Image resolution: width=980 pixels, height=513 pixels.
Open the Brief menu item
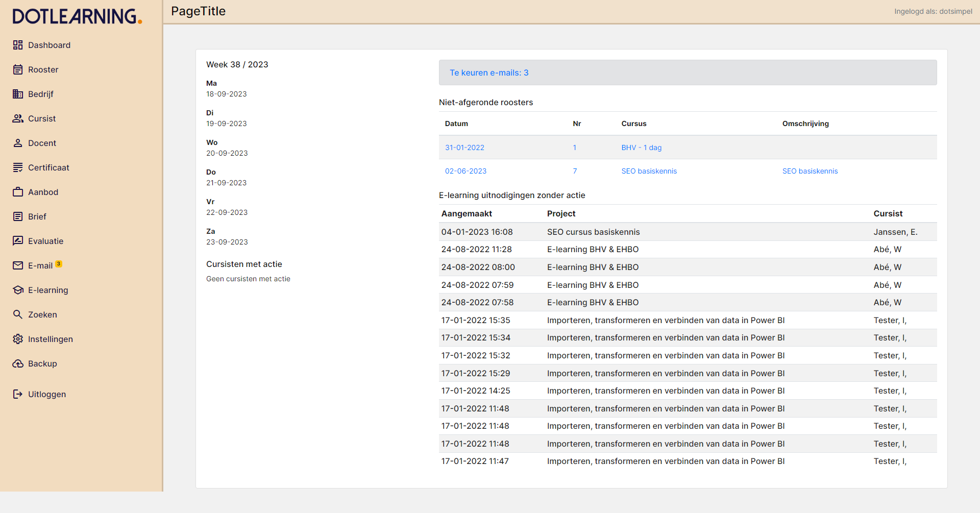37,216
